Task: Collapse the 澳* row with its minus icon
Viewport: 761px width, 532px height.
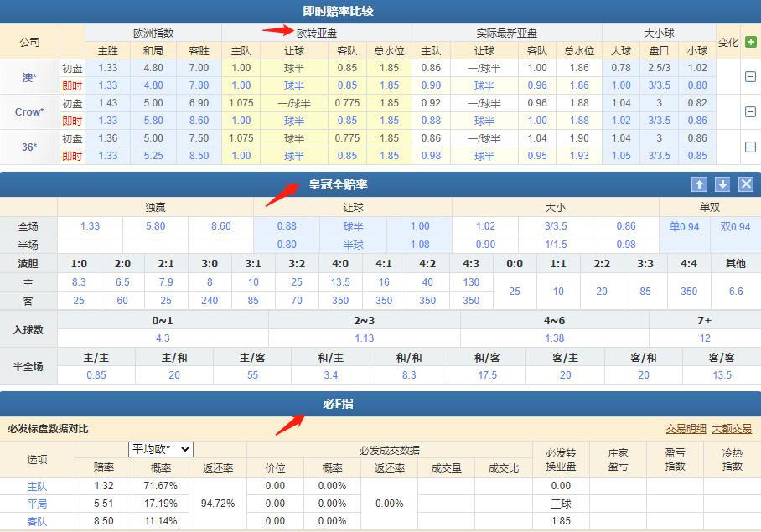Action: [x=748, y=77]
